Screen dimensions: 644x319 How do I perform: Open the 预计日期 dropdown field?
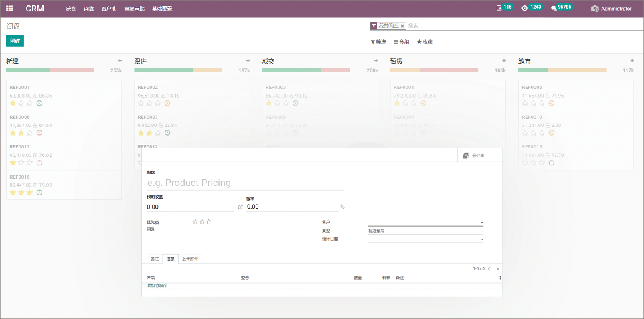point(482,239)
